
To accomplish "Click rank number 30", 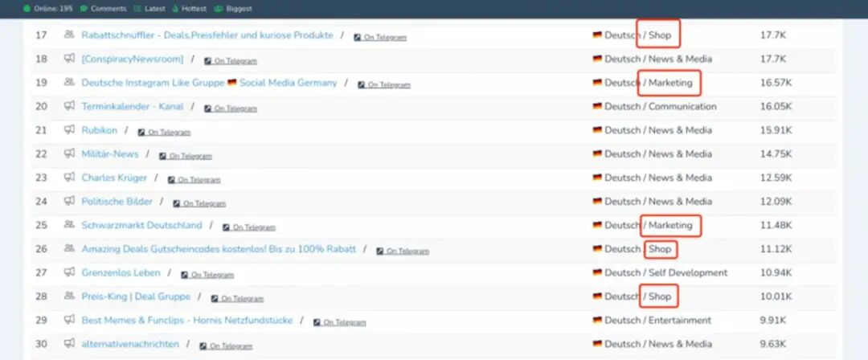I will click(x=42, y=345).
